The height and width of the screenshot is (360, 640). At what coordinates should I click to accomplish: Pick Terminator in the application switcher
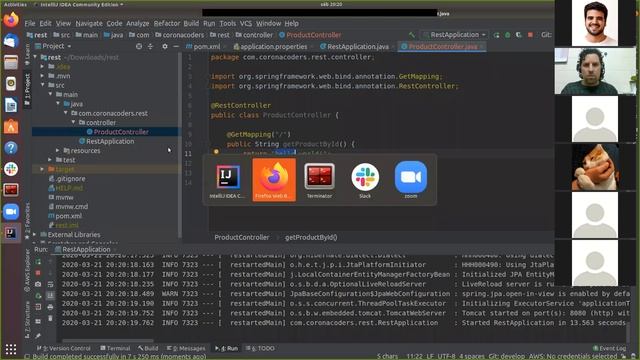click(x=319, y=180)
